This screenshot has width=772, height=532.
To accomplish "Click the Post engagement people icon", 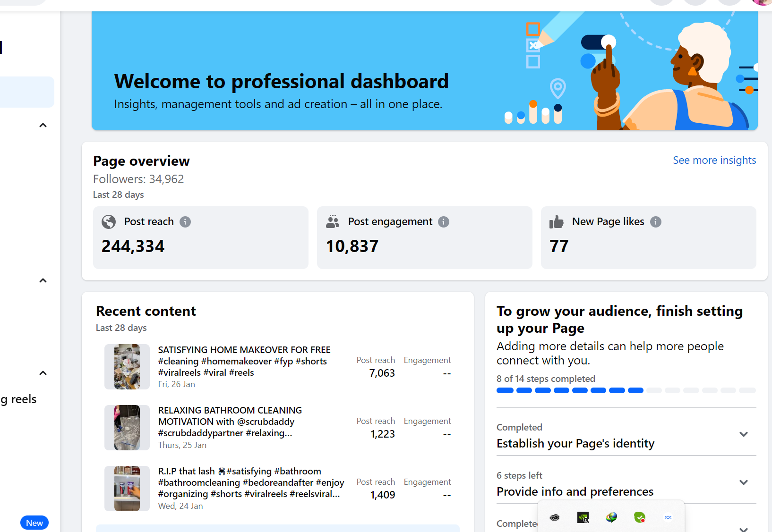I will (x=333, y=221).
